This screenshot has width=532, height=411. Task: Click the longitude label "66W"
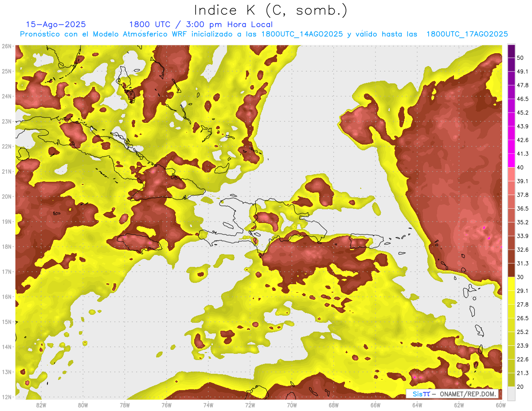pyautogui.click(x=376, y=405)
